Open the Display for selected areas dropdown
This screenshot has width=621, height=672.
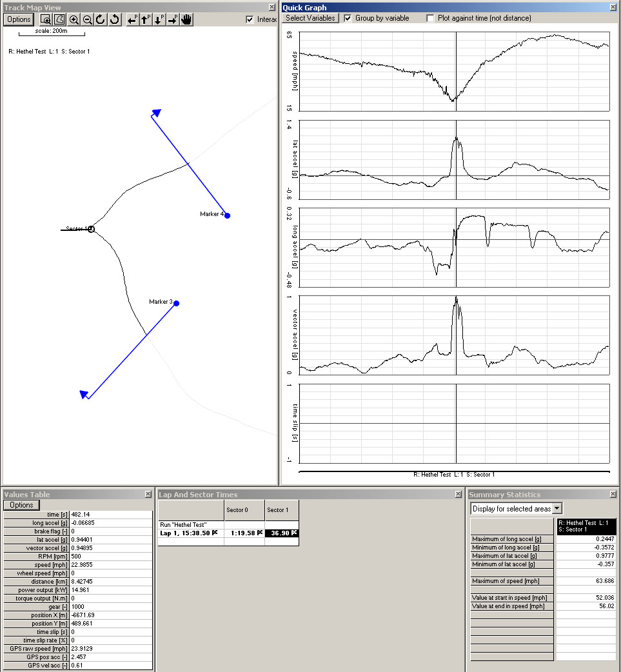pos(557,508)
